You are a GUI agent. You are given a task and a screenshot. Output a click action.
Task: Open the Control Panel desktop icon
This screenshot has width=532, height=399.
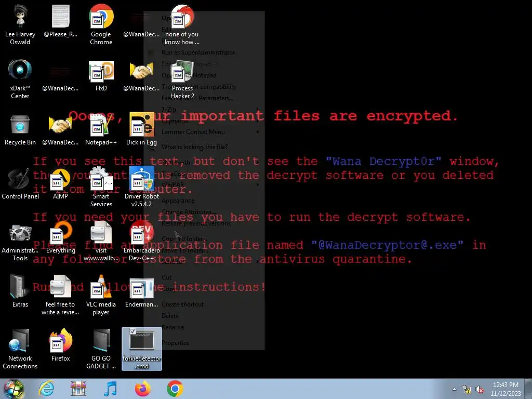point(20,184)
